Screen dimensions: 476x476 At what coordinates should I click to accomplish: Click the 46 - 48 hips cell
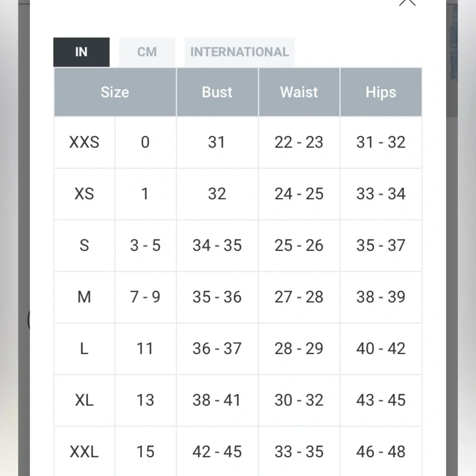click(x=381, y=451)
